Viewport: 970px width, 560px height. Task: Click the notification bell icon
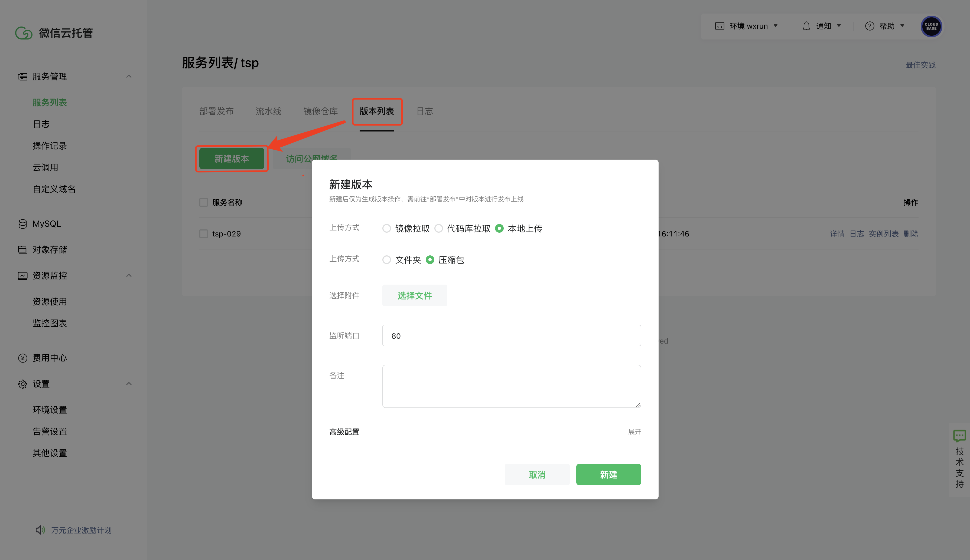(x=806, y=26)
